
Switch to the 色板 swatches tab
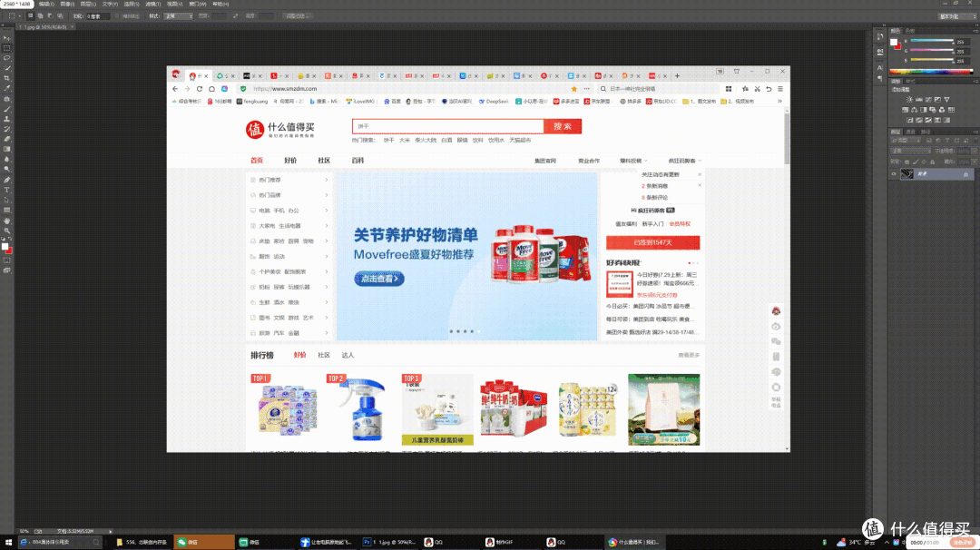pos(910,31)
